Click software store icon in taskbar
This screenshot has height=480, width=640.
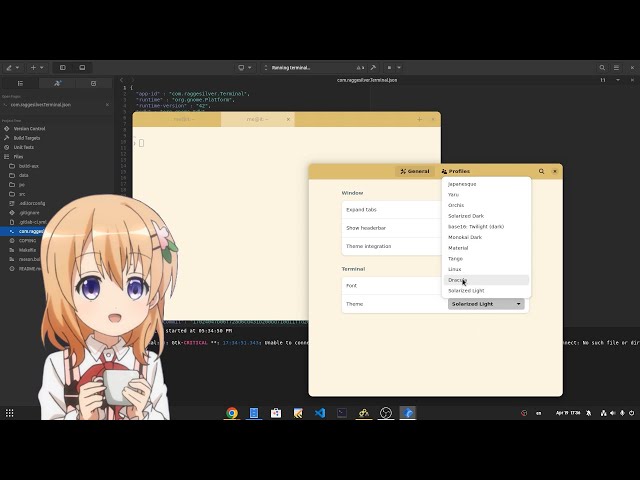click(276, 413)
